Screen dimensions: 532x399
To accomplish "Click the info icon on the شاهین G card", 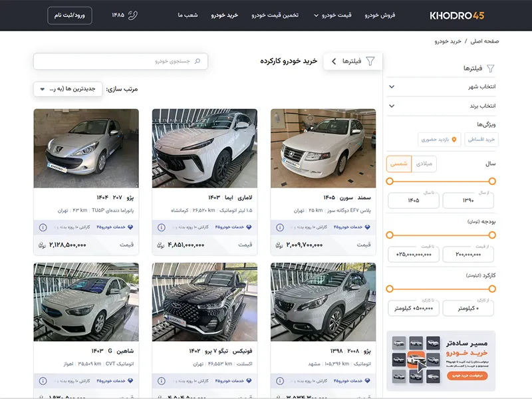I will pyautogui.click(x=43, y=381).
